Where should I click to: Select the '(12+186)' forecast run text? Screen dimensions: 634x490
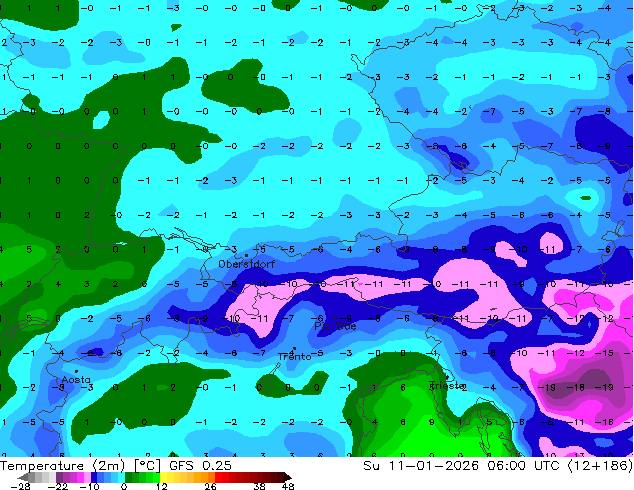tap(600, 466)
